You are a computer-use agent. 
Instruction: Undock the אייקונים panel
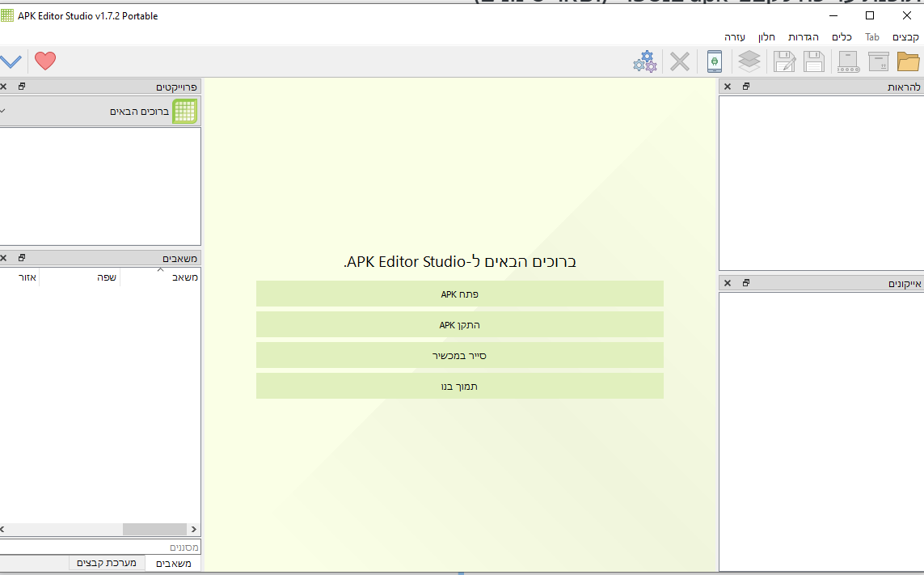pyautogui.click(x=746, y=283)
